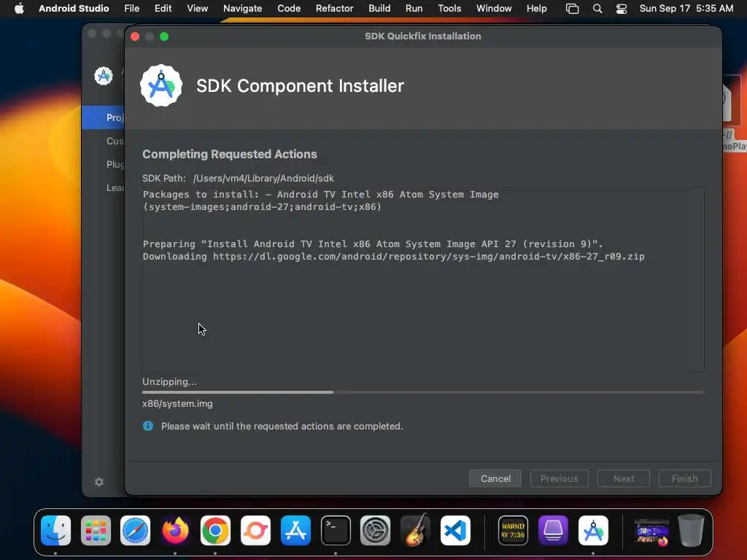Launch Google Chrome from the Dock
This screenshot has height=560, width=747.
pos(215,531)
